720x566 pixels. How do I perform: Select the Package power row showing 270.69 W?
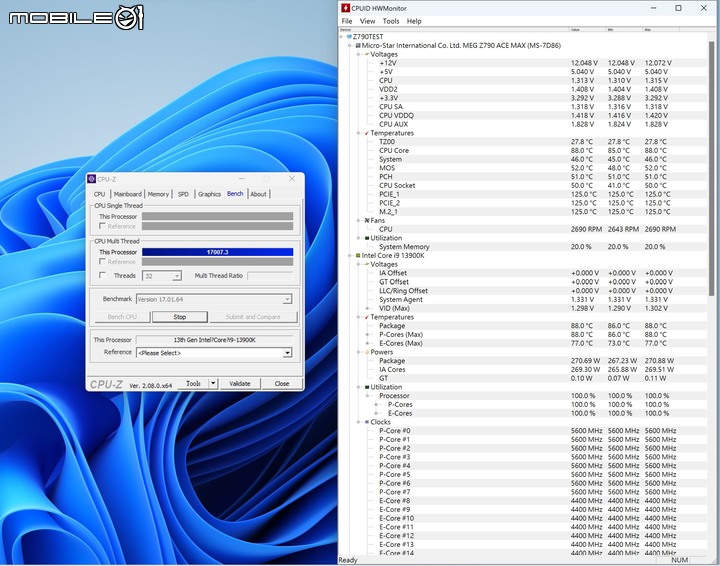(x=537, y=361)
